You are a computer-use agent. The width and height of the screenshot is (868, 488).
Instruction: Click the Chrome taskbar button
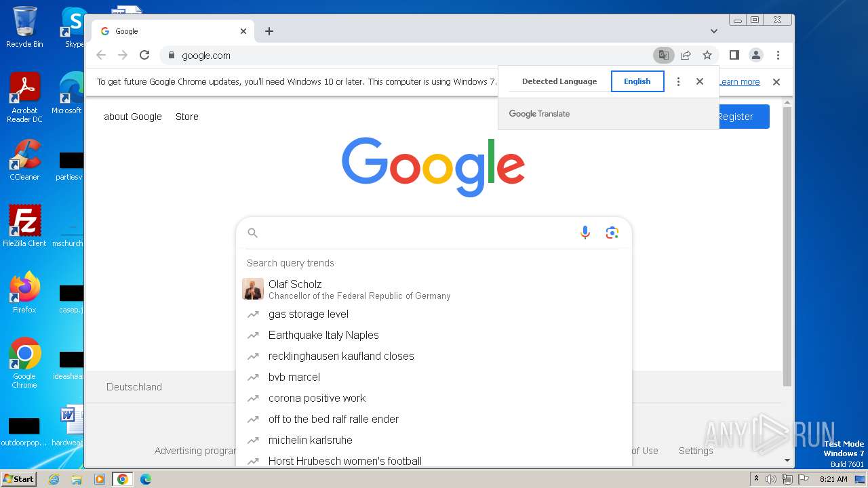[x=123, y=479]
